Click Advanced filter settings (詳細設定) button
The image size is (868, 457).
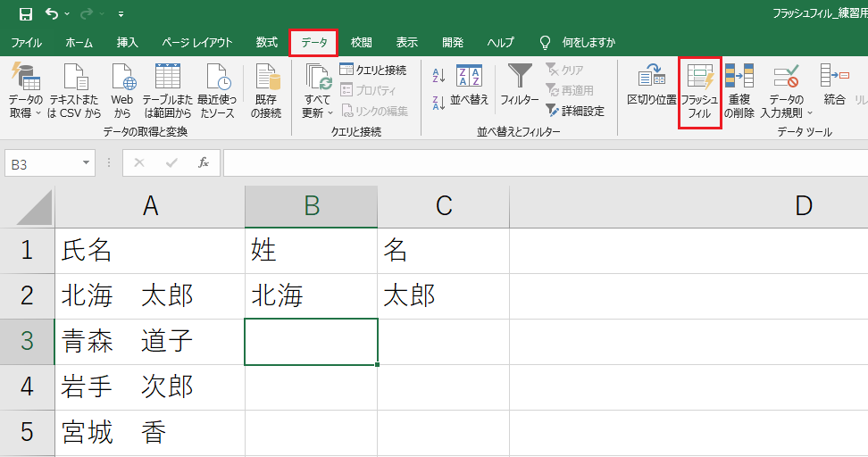pyautogui.click(x=574, y=112)
